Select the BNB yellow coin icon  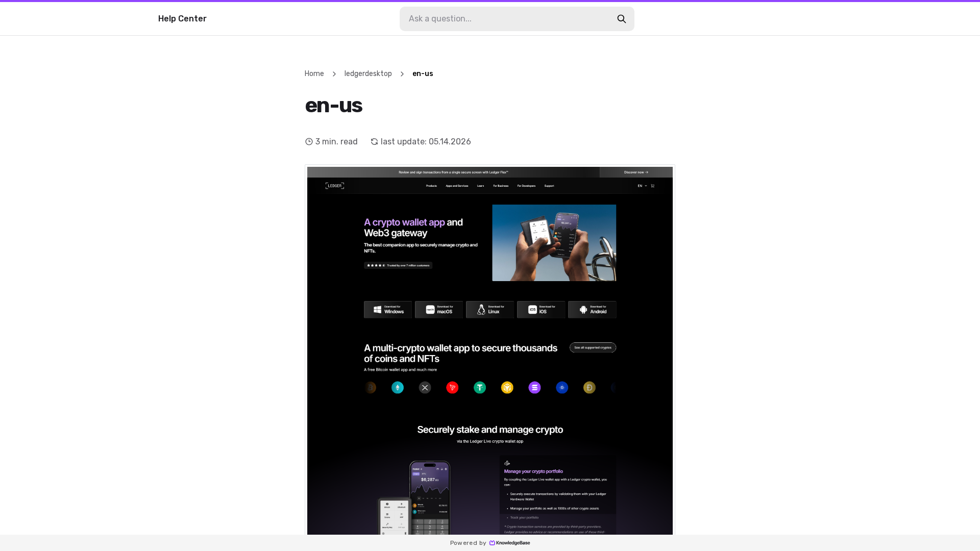click(x=507, y=388)
